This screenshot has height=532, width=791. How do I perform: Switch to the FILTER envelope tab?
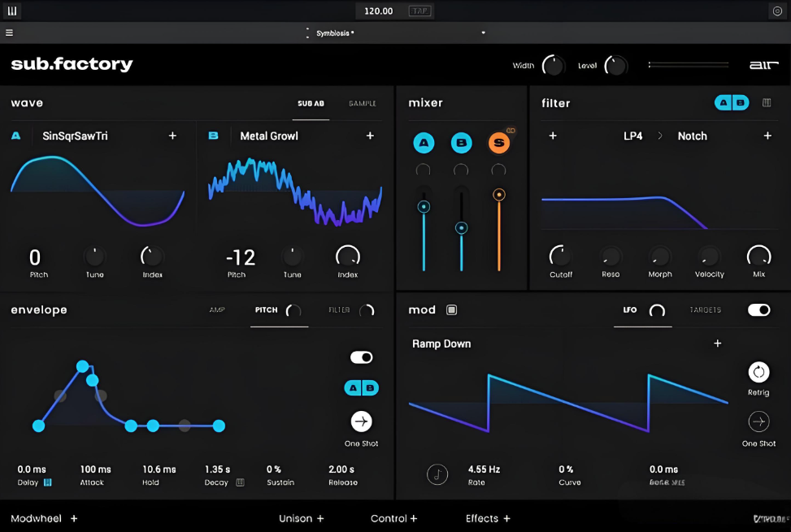coord(339,309)
